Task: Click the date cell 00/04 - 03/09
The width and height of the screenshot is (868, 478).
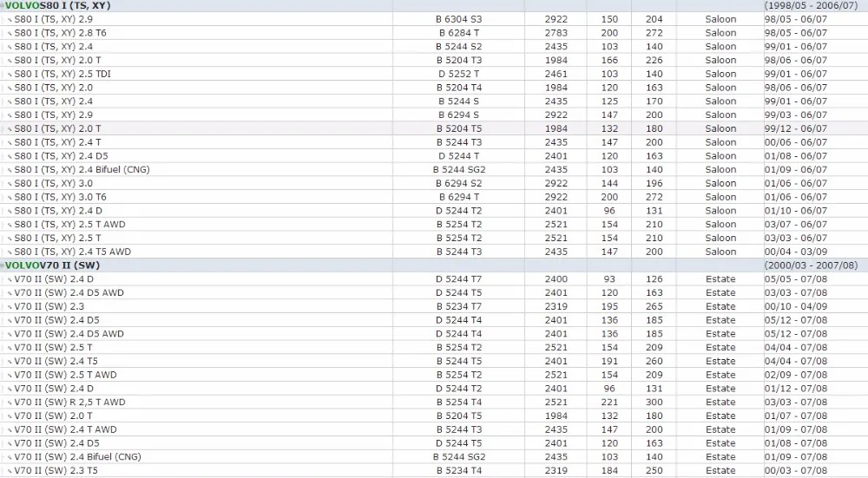Action: coord(795,252)
